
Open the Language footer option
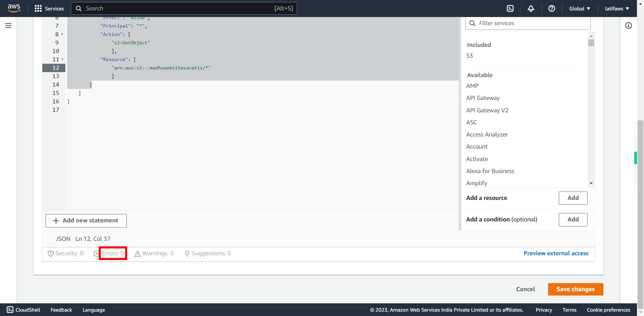tap(94, 310)
